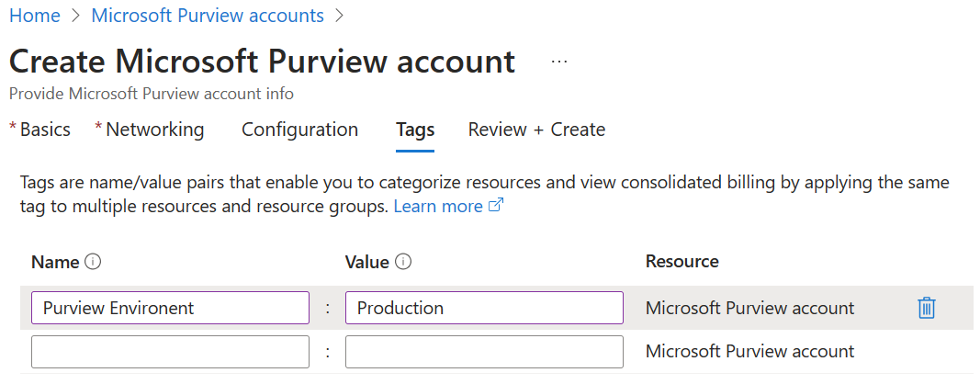980x384 pixels.
Task: Open the ellipsis more options menu
Action: 559,62
